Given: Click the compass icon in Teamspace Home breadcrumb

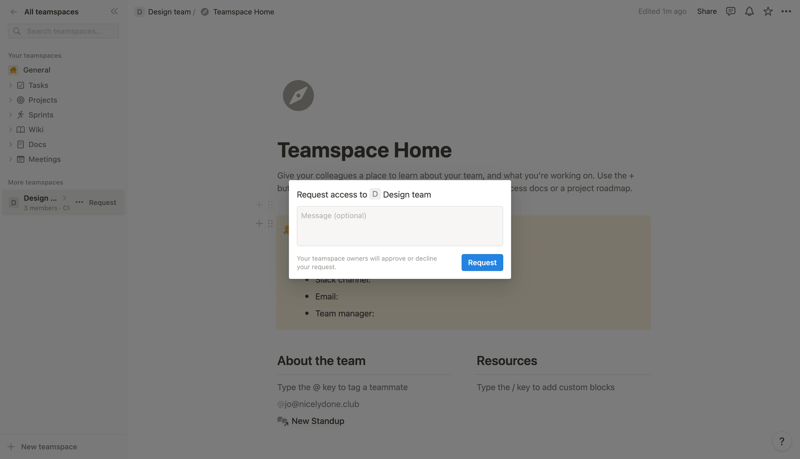Looking at the screenshot, I should click(x=205, y=12).
